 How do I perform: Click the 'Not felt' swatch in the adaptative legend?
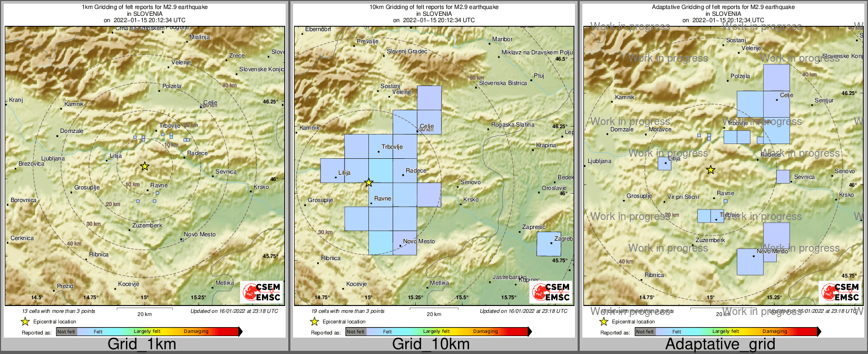point(645,331)
